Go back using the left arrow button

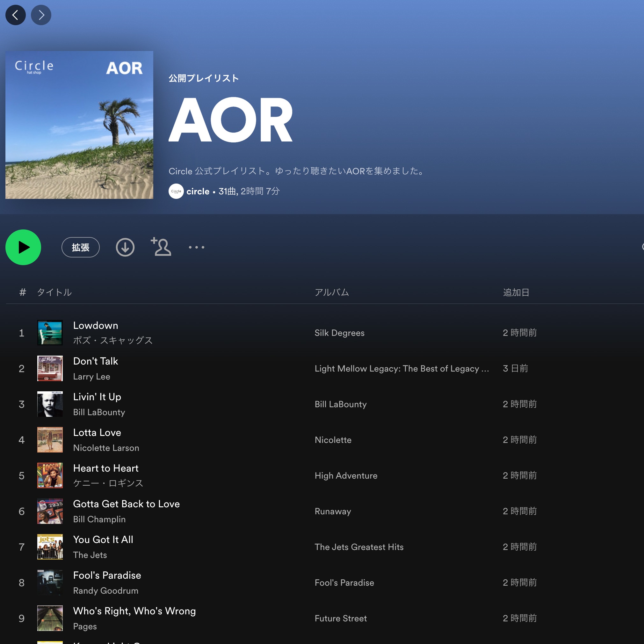click(15, 15)
